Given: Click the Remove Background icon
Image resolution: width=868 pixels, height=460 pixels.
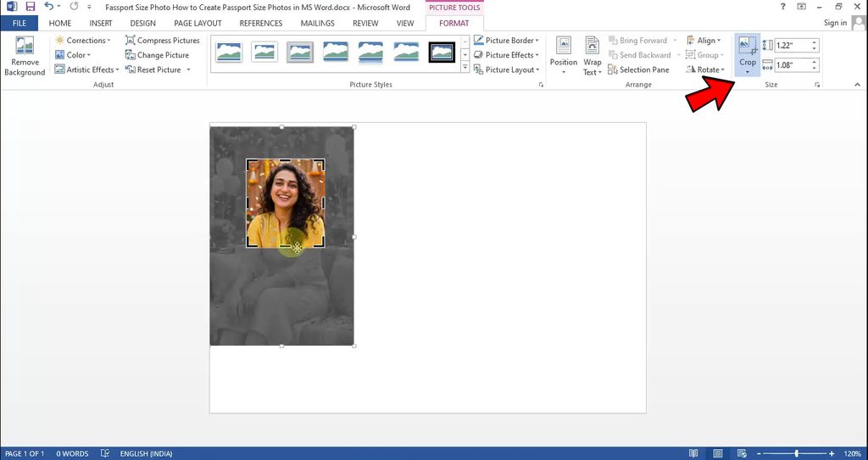Looking at the screenshot, I should (25, 55).
